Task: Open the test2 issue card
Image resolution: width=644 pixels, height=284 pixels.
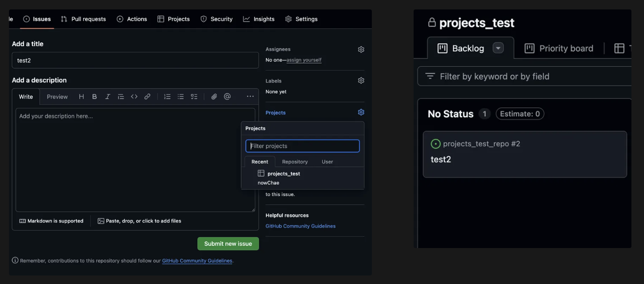Action: pyautogui.click(x=525, y=154)
